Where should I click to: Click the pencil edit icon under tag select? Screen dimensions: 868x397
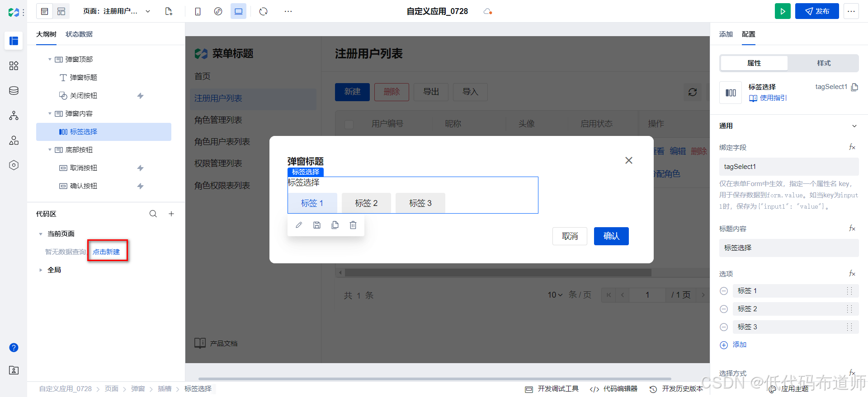click(x=299, y=225)
